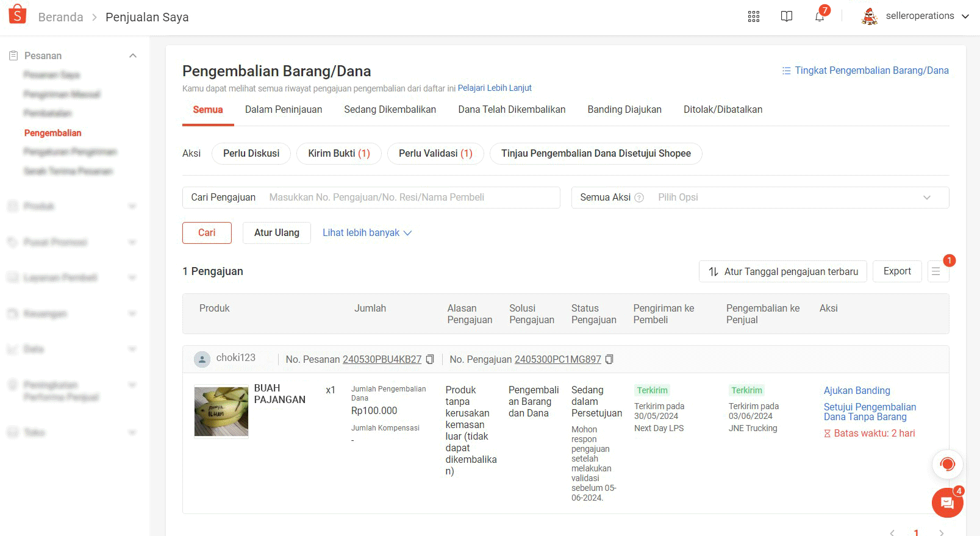The width and height of the screenshot is (980, 536).
Task: Switch to Dalam Peninjauan tab
Action: click(284, 110)
